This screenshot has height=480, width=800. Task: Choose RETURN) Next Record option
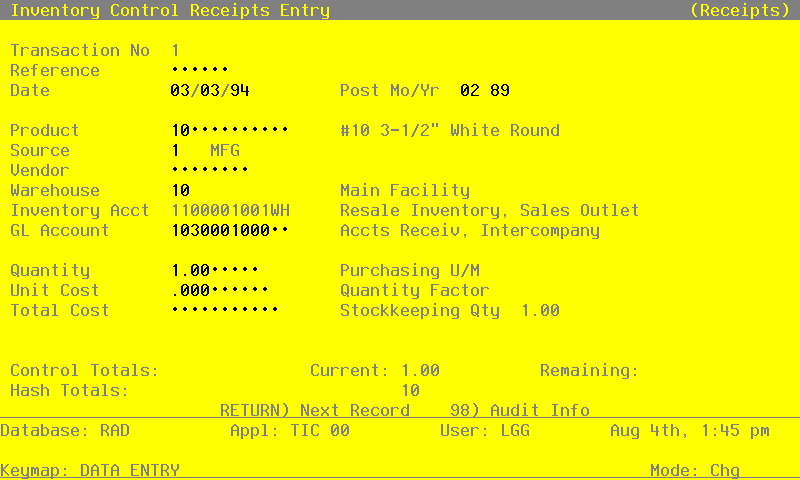pos(315,410)
